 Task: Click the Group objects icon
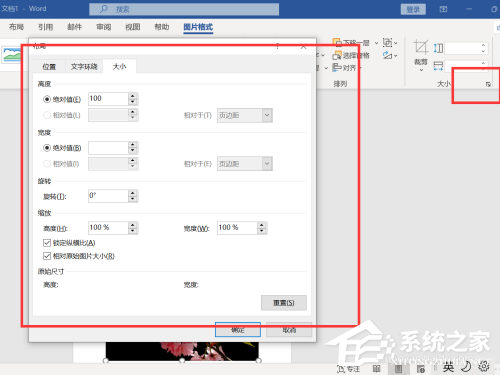point(387,43)
